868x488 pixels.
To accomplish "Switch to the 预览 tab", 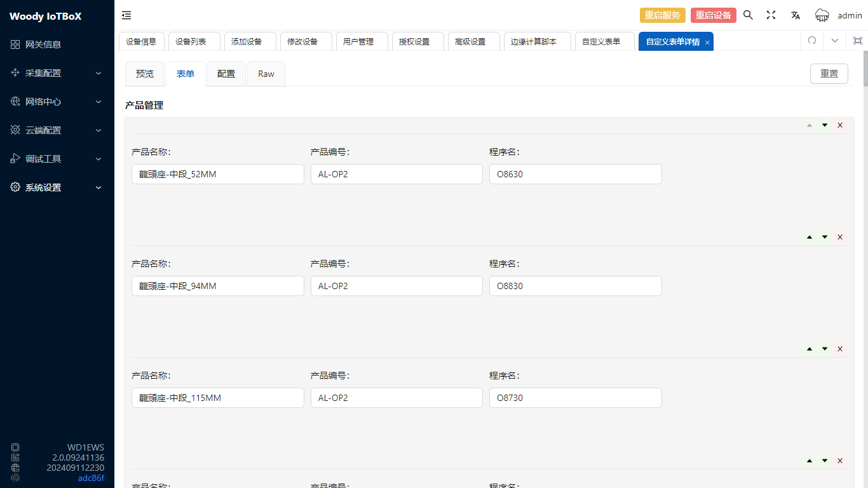I will tap(145, 74).
